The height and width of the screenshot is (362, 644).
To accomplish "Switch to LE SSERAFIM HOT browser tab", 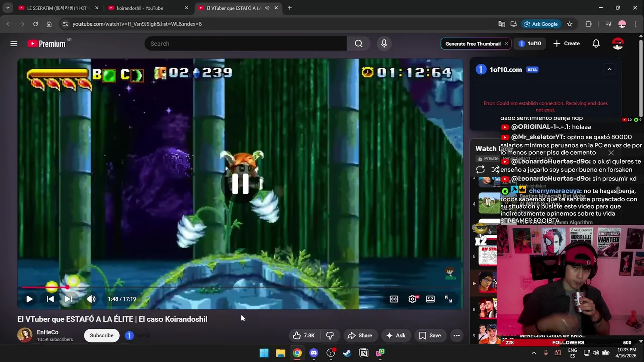I will coord(58,8).
